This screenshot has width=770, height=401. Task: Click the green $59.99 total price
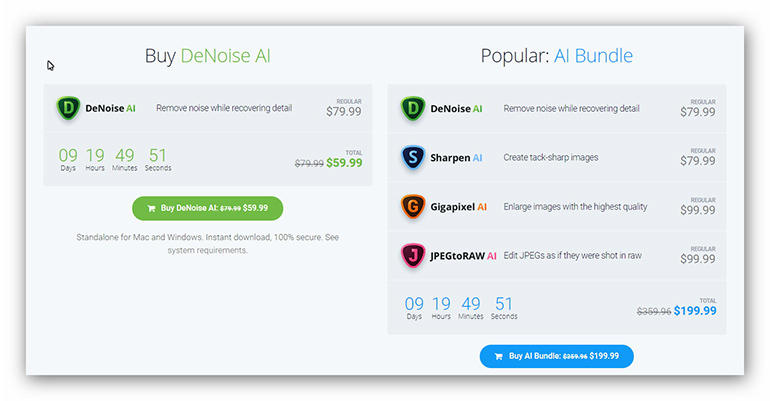(x=344, y=163)
